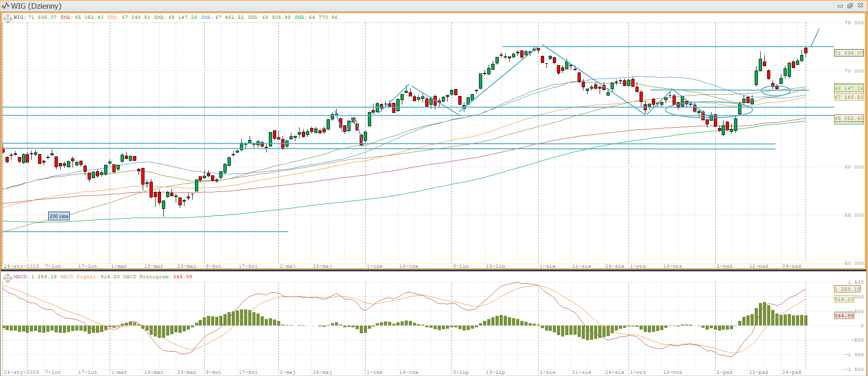This screenshot has height=376, width=868.
Task: Restore down the WIG chart window
Action: (850, 6)
